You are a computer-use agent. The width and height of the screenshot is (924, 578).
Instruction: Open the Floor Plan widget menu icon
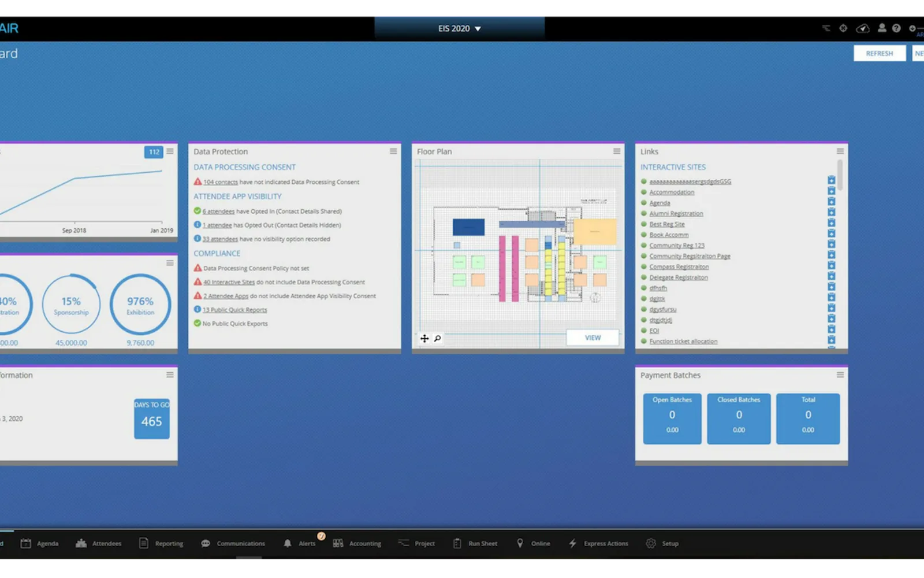click(617, 151)
